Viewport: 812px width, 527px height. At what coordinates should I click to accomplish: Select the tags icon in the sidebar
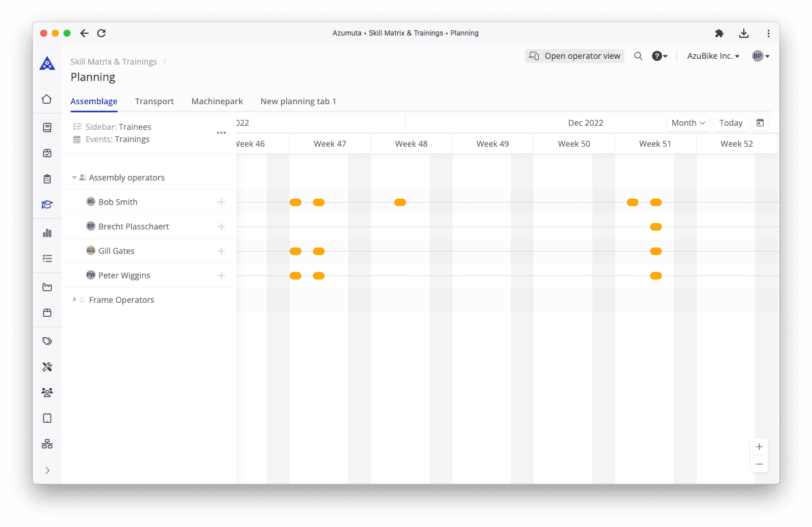pyautogui.click(x=47, y=341)
